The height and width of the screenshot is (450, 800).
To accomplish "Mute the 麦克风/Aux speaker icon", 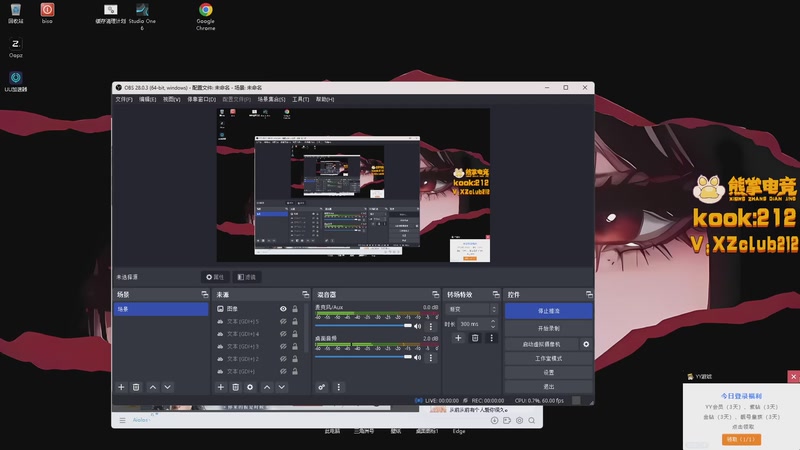I will pos(417,326).
